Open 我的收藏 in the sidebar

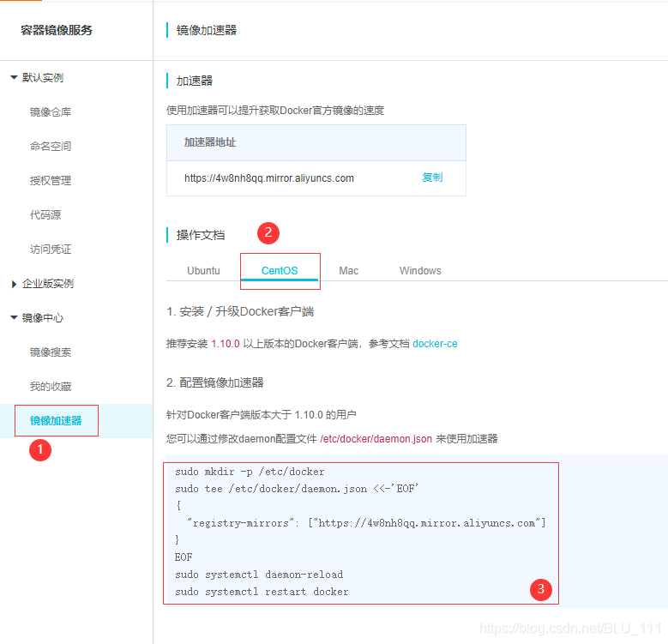coord(51,387)
